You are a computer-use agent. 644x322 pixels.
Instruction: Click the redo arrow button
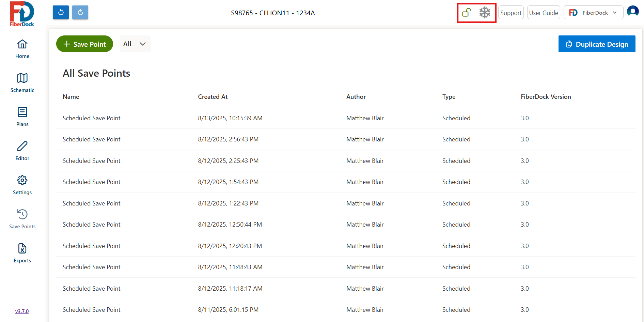click(x=80, y=13)
